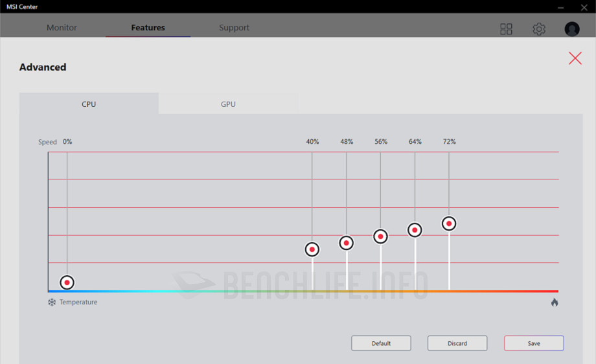This screenshot has width=596, height=364.
Task: Switch to the Monitor tab
Action: 62,28
